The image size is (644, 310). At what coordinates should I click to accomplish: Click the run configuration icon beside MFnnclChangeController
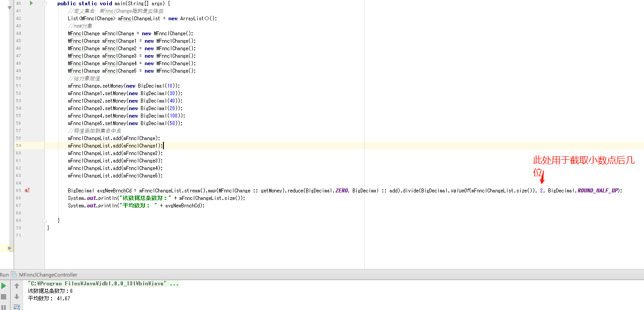[x=14, y=274]
